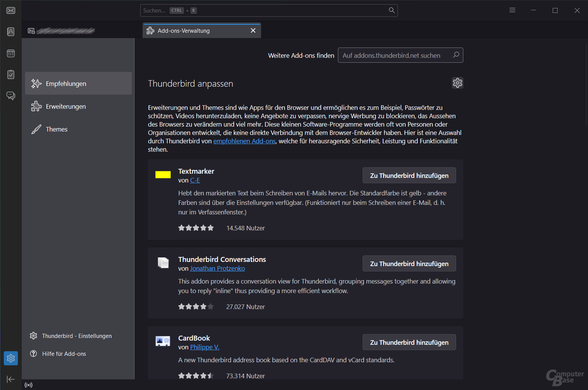Screen dimensions: 588x390
Task: Open Erweiterungen category
Action: pyautogui.click(x=78, y=106)
